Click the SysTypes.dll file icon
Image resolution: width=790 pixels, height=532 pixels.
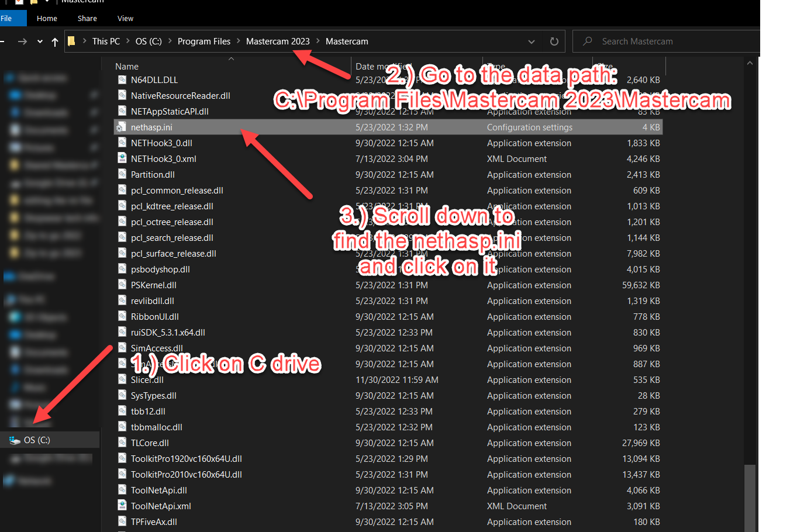122,395
